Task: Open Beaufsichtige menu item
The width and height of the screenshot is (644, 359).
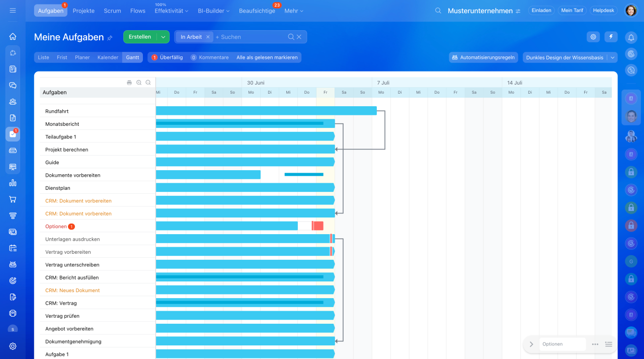Action: tap(257, 11)
